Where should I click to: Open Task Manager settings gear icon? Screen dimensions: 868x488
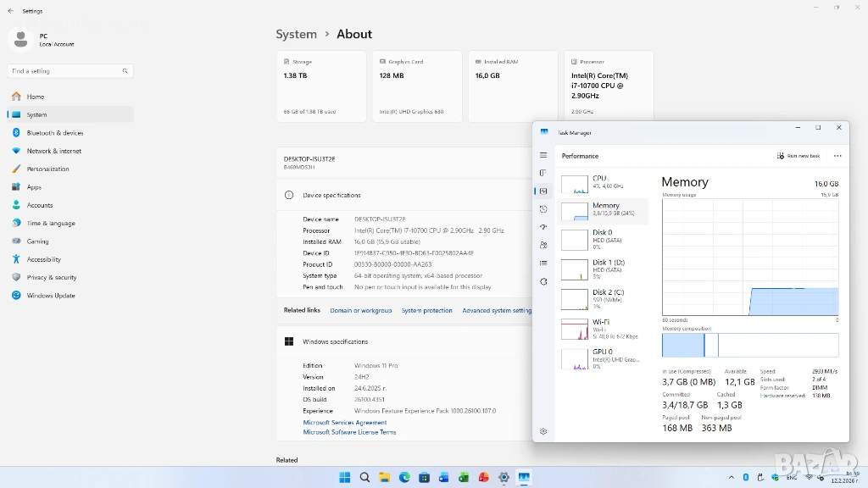pos(543,431)
